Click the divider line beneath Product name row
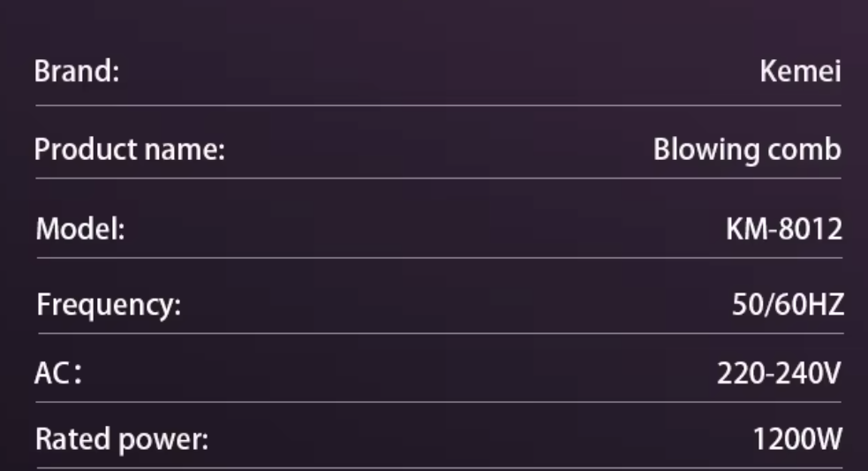This screenshot has width=868, height=471. [439, 179]
